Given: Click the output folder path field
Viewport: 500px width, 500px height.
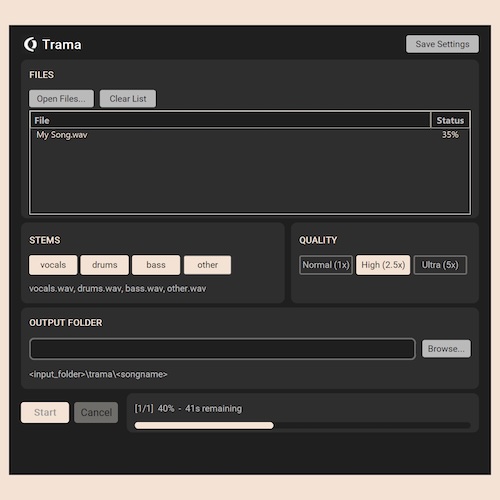Looking at the screenshot, I should point(222,349).
